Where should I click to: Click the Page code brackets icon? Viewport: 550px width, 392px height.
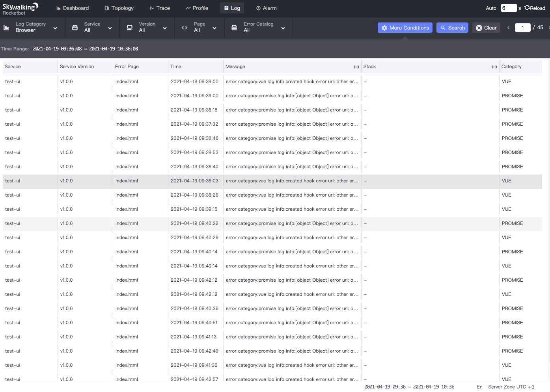[185, 28]
